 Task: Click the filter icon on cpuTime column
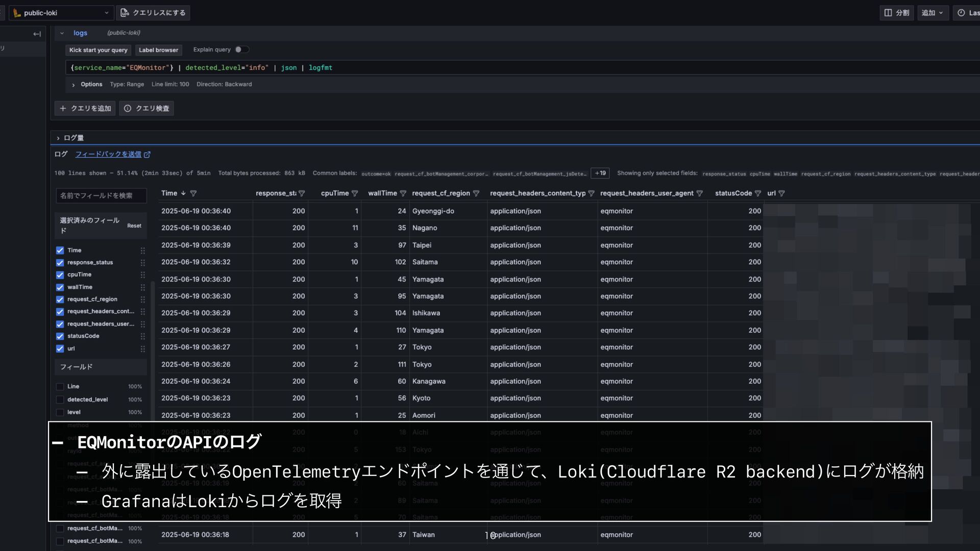point(355,193)
